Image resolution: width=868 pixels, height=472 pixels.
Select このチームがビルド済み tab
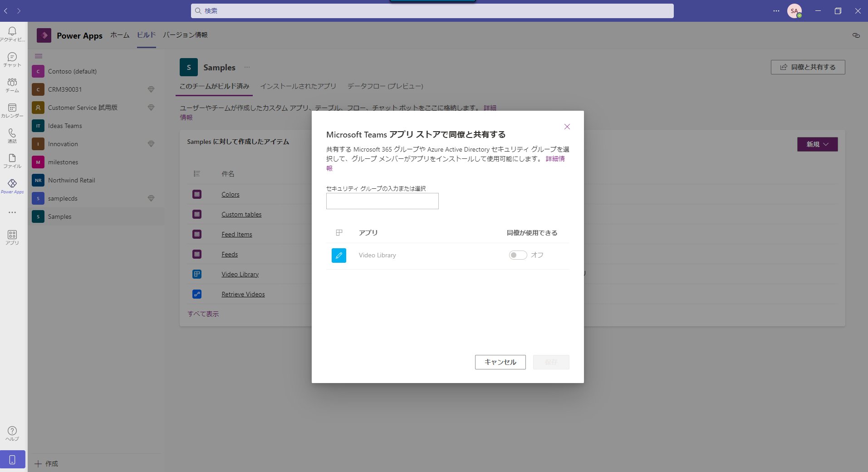tap(214, 86)
